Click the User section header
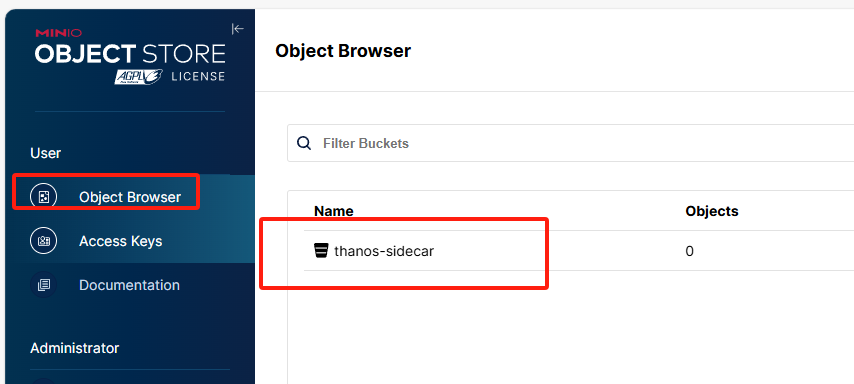The height and width of the screenshot is (384, 854). (46, 153)
